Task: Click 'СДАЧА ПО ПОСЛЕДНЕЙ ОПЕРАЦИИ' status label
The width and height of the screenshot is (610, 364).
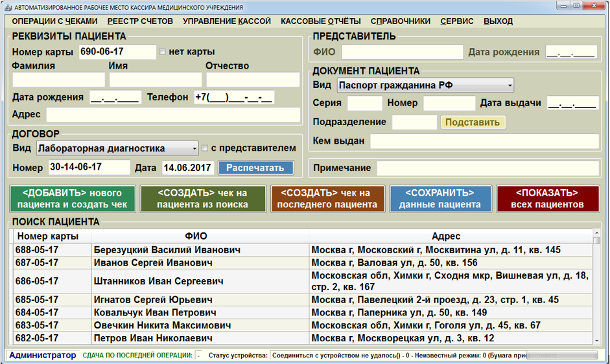Action: (137, 355)
